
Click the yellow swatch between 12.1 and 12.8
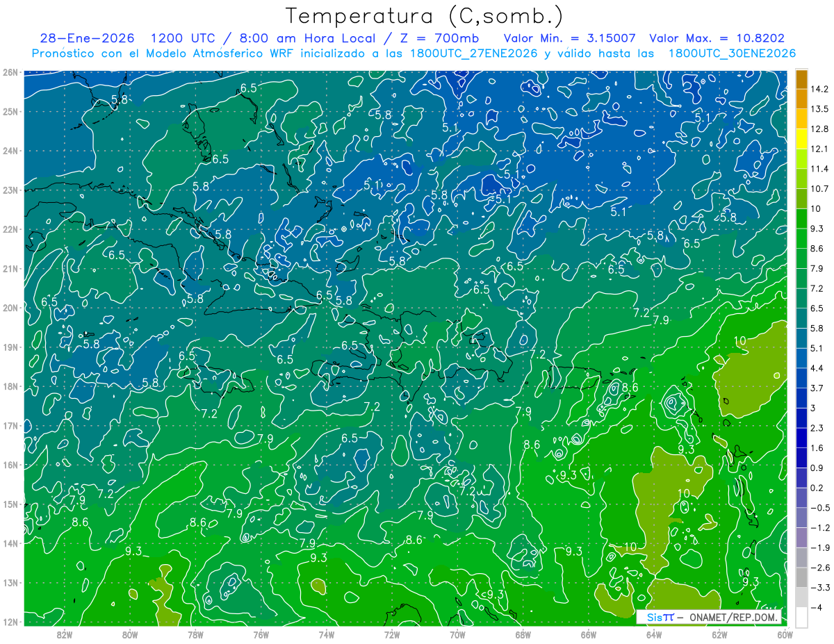tap(801, 139)
